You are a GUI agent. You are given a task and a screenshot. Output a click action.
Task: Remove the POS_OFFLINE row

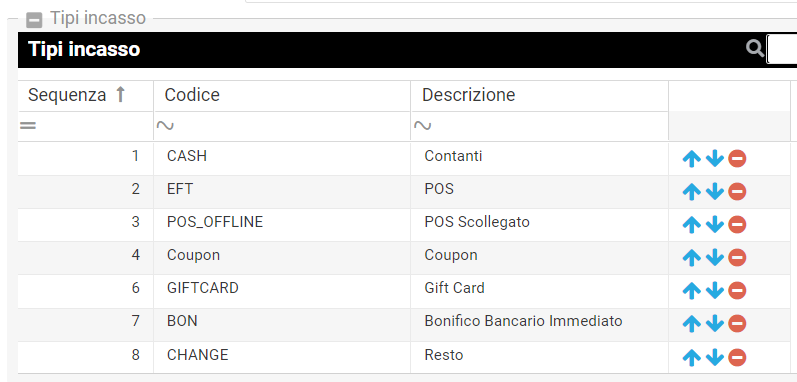click(x=737, y=225)
